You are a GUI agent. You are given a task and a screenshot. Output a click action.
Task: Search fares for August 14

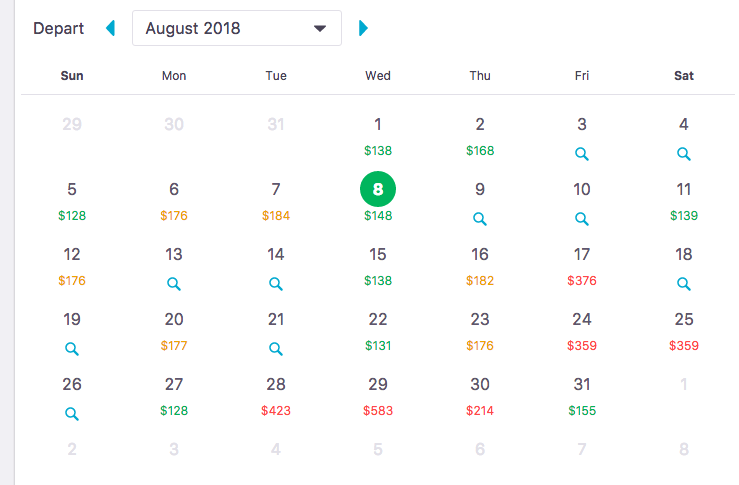pyautogui.click(x=276, y=283)
